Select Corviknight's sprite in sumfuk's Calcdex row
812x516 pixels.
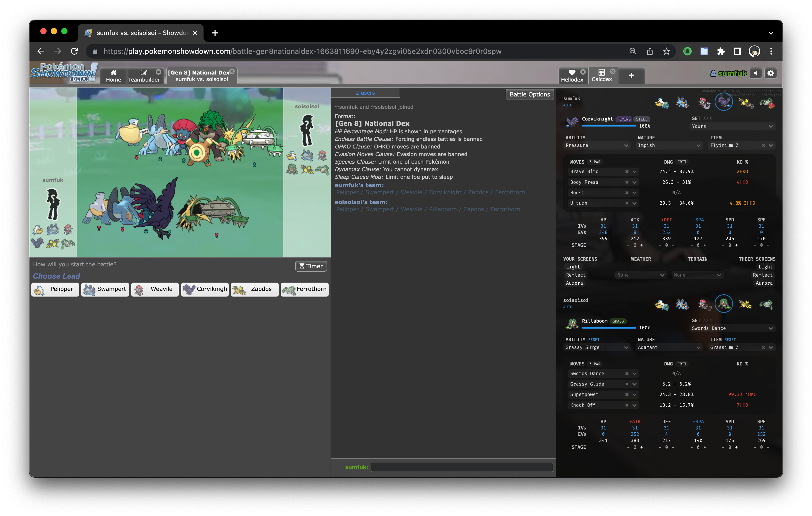(724, 102)
